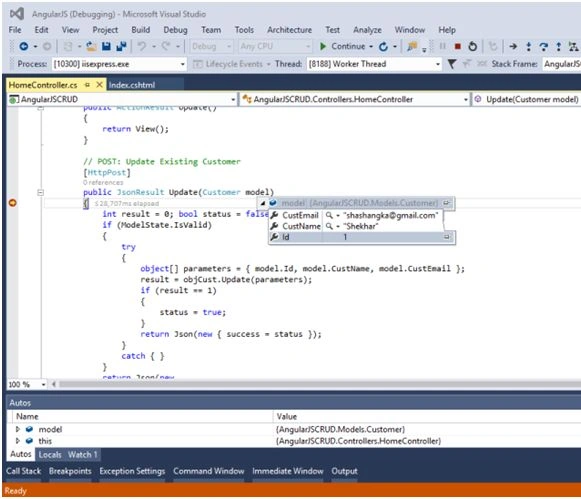
Task: Click the Step Over icon
Action: click(x=544, y=46)
